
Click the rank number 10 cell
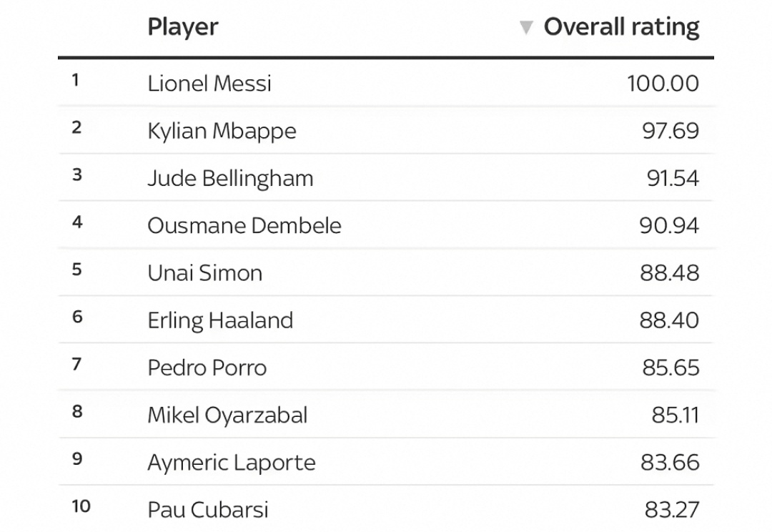click(81, 506)
